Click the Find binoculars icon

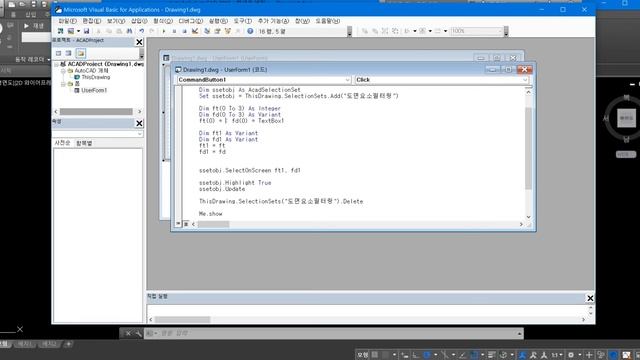pos(129,31)
